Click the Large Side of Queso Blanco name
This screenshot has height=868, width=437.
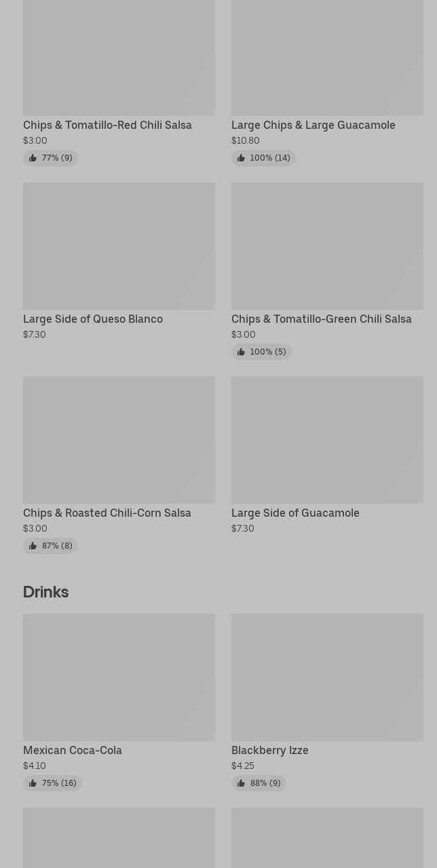[93, 319]
